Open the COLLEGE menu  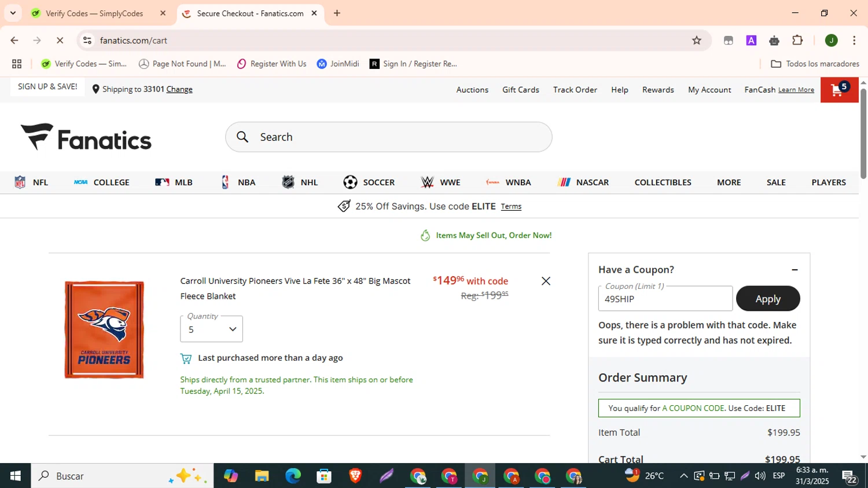pyautogui.click(x=101, y=182)
